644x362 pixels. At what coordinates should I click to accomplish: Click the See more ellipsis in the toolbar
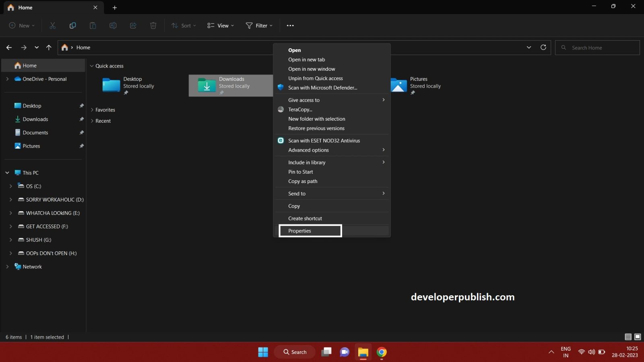pos(290,25)
